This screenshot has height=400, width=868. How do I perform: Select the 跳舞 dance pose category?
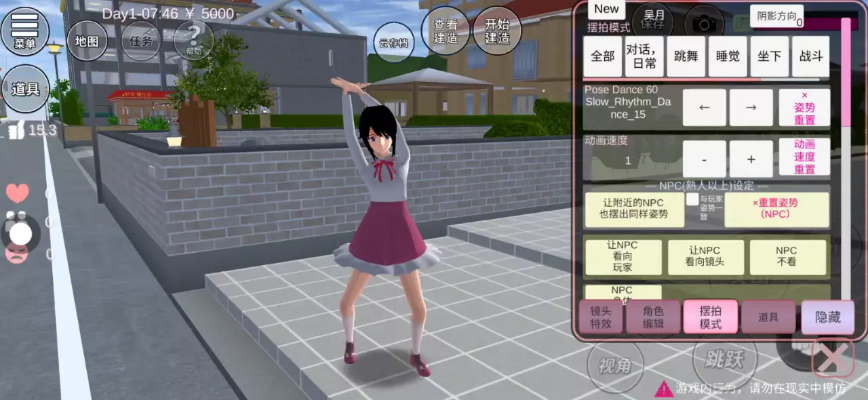(686, 56)
